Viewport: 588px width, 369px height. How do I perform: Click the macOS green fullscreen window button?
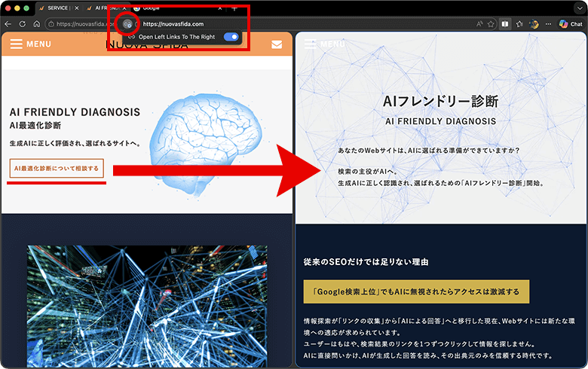[x=26, y=8]
